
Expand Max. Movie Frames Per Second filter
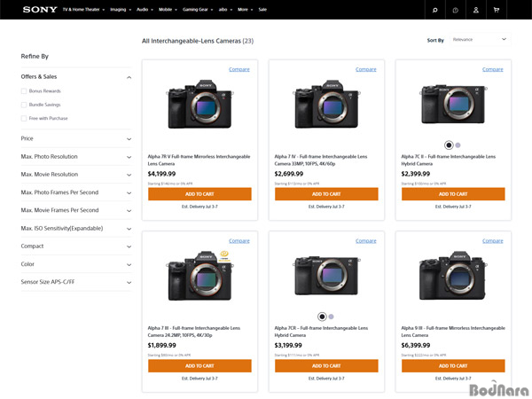coord(76,210)
